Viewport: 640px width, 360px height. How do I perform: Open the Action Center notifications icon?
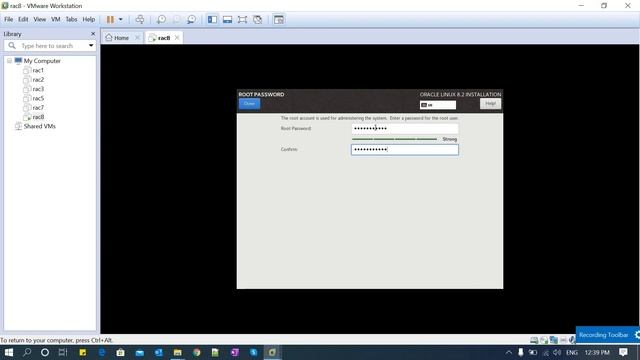pos(623,352)
